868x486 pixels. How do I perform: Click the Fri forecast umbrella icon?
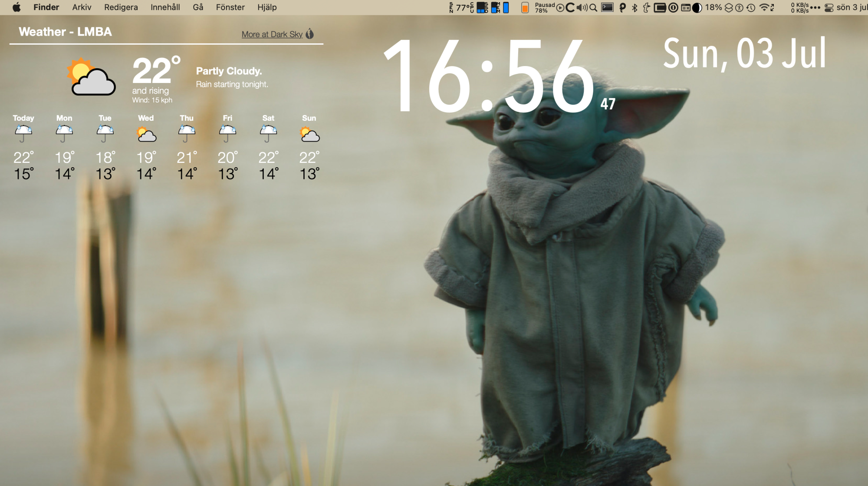point(227,134)
